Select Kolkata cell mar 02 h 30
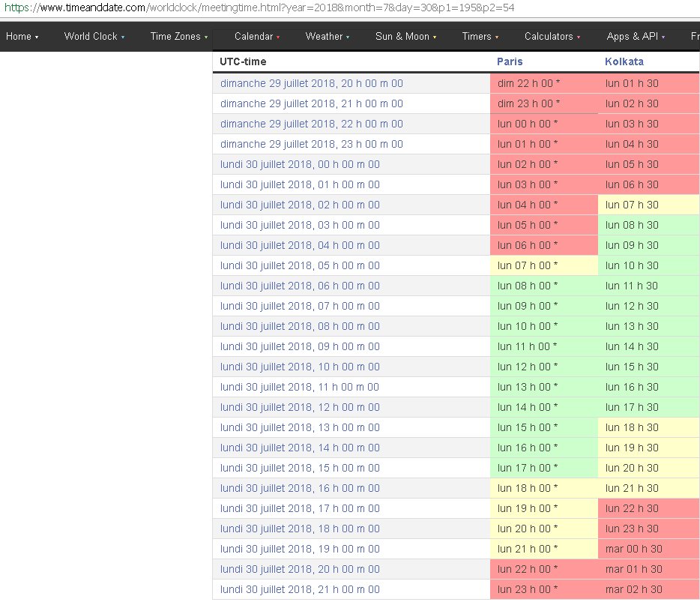This screenshot has height=602, width=700. (x=648, y=589)
